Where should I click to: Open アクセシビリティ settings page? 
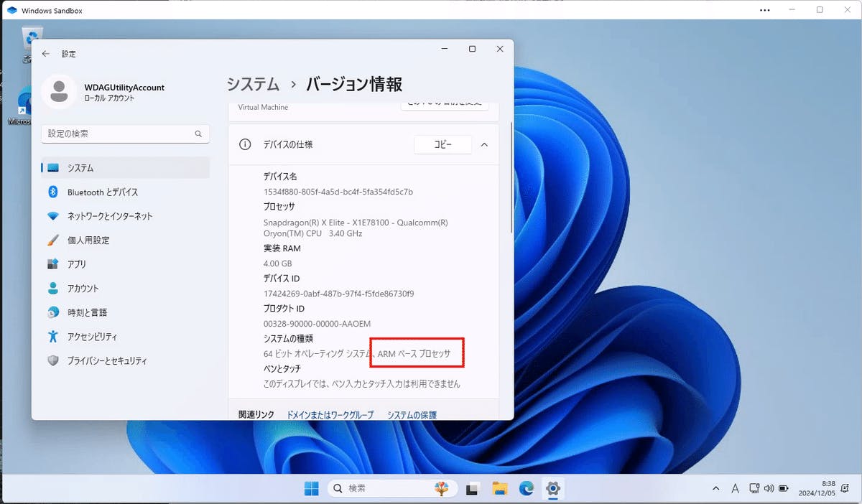[92, 337]
